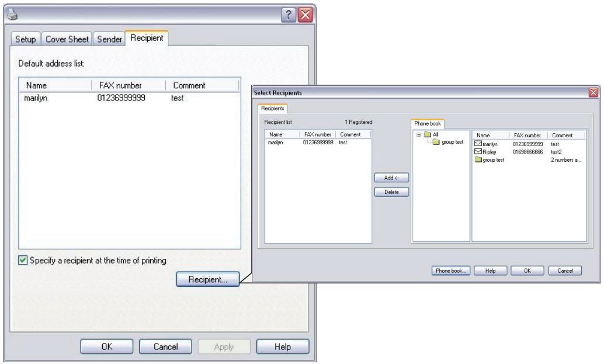Select marilyn name in Phone book list

[490, 144]
